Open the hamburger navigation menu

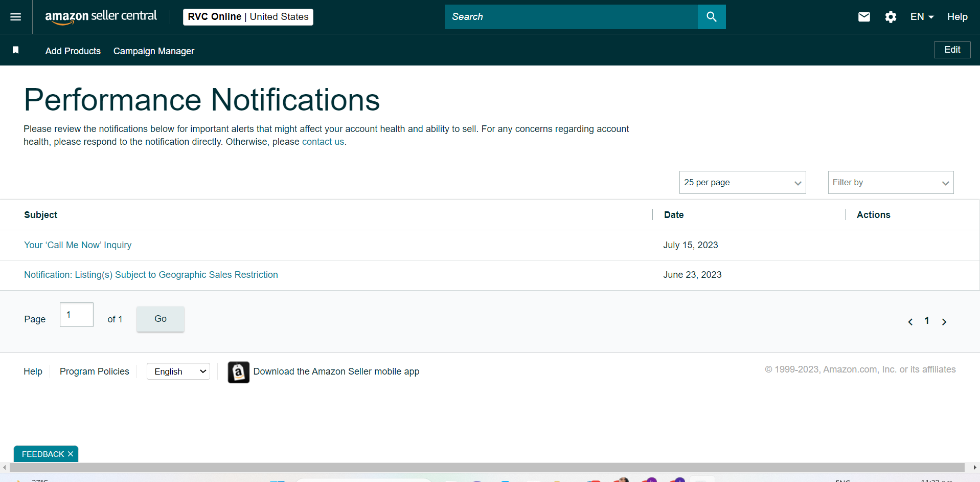click(16, 17)
